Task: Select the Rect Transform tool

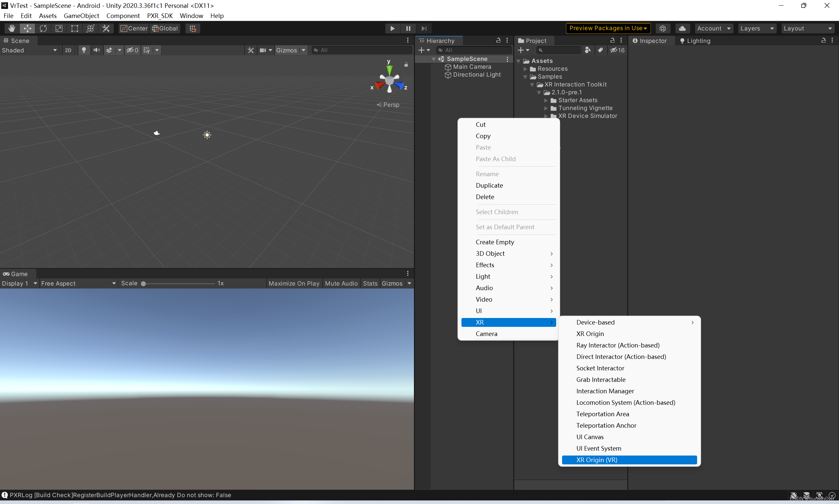Action: (x=74, y=28)
